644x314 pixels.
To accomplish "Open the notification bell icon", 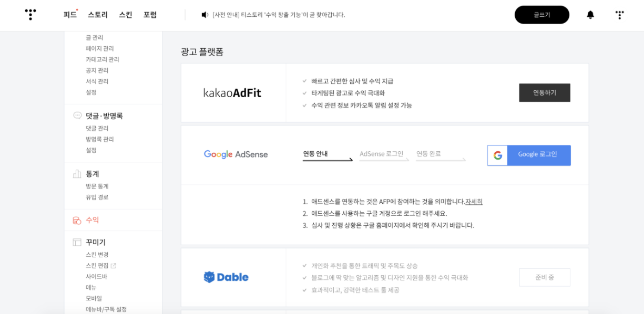I will click(x=590, y=15).
